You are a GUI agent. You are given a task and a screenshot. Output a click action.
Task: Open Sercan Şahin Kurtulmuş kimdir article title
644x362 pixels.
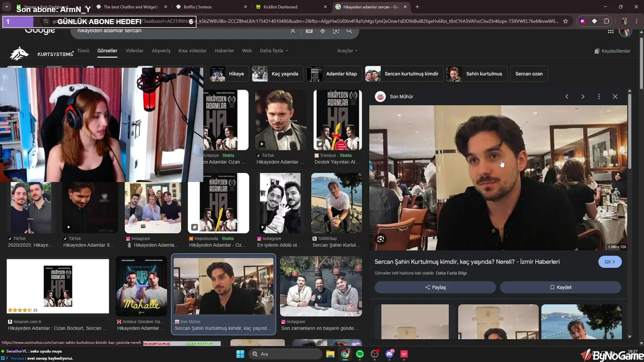tap(467, 261)
